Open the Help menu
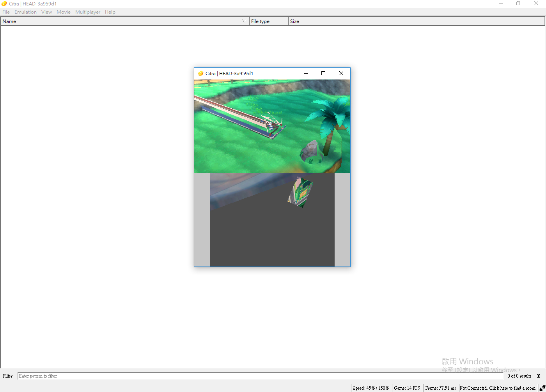This screenshot has height=392, width=546. coord(110,12)
